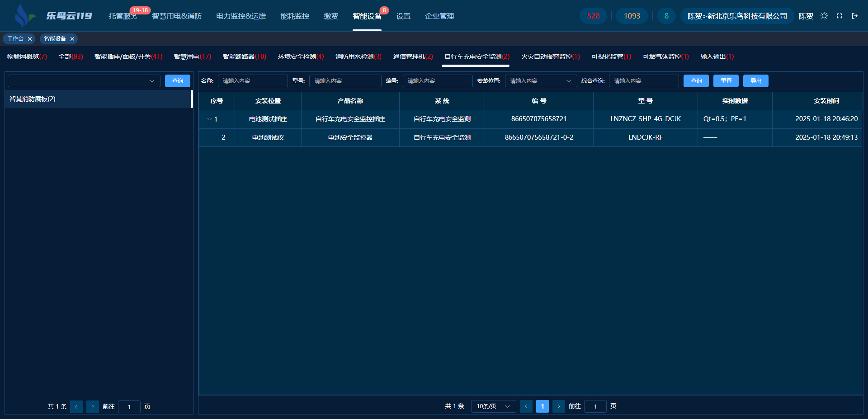The image size is (868, 419).
Task: Switch to 智能插座/面板/开关(41) tab
Action: (128, 56)
